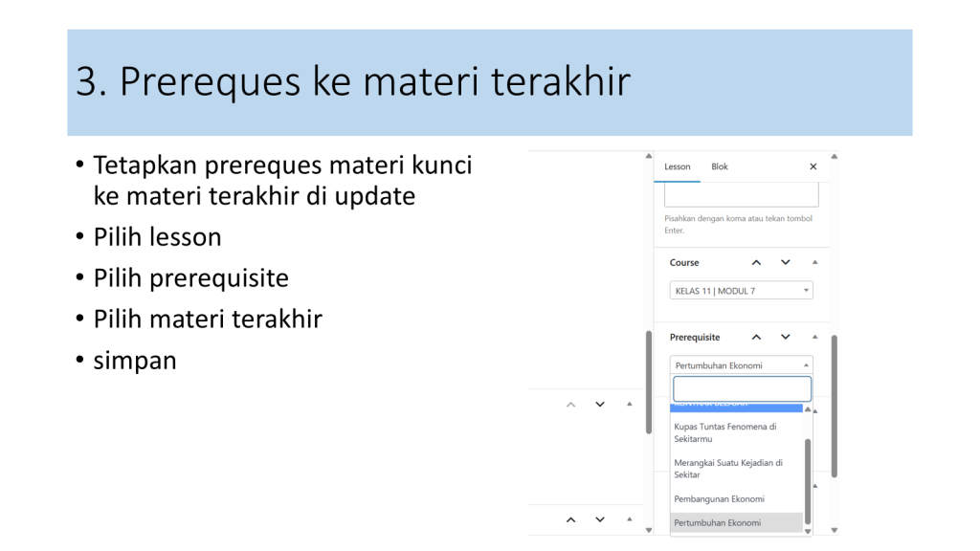Viewport: 980px width, 551px height.
Task: Open the Course dropdown KELAS 11 | MODUL 7
Action: click(742, 291)
